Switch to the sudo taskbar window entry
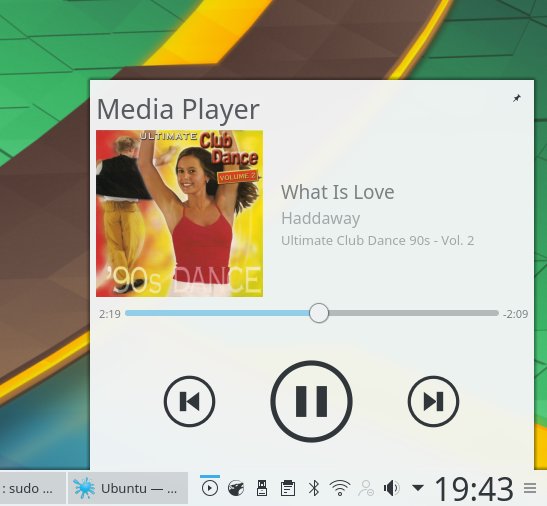This screenshot has height=506, width=547. point(33,488)
